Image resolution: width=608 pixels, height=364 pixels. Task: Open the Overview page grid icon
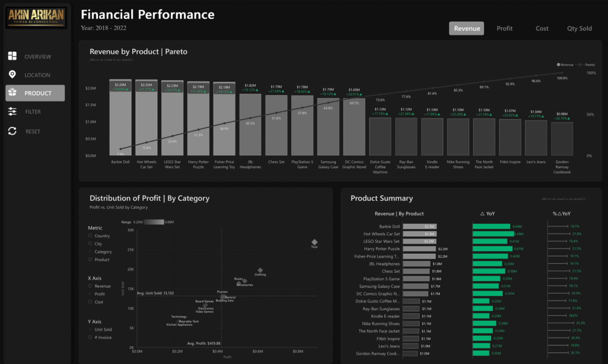12,56
